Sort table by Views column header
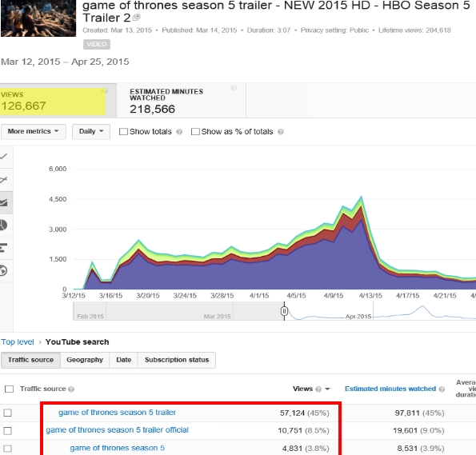 pyautogui.click(x=302, y=389)
